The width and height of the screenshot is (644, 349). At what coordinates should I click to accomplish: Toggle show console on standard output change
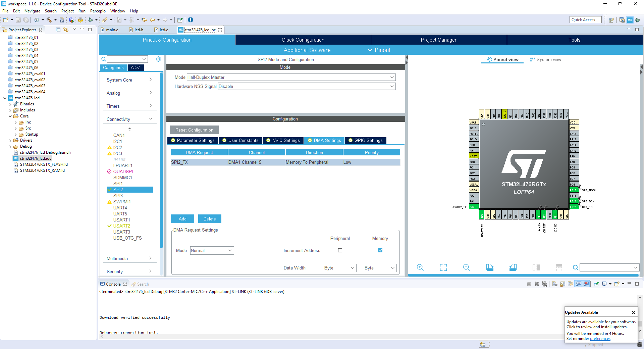578,284
